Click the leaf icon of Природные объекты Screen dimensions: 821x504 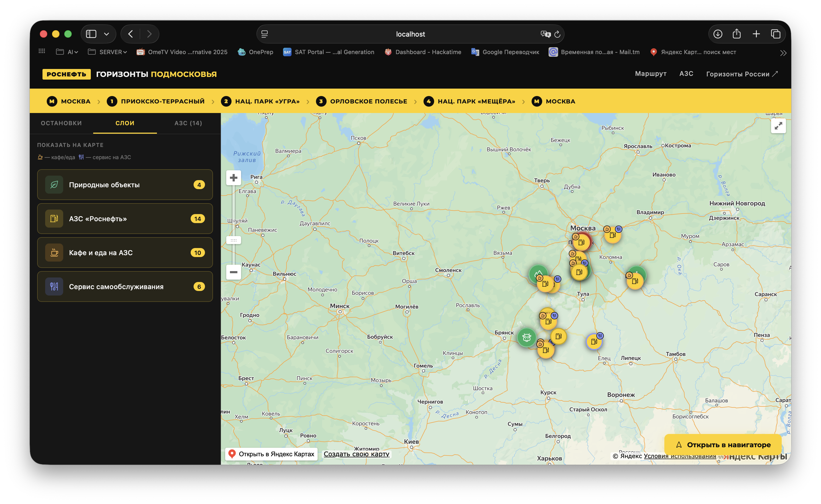point(54,185)
